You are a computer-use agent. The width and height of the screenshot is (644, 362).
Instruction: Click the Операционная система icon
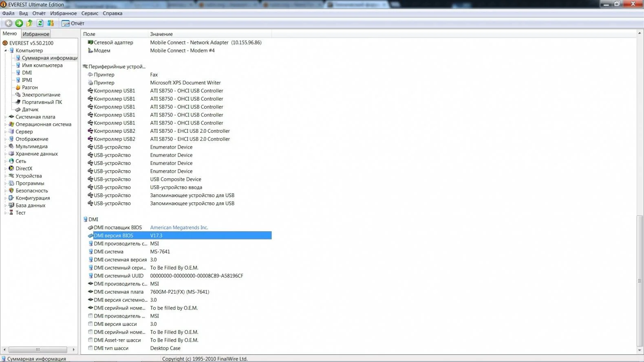click(x=11, y=124)
